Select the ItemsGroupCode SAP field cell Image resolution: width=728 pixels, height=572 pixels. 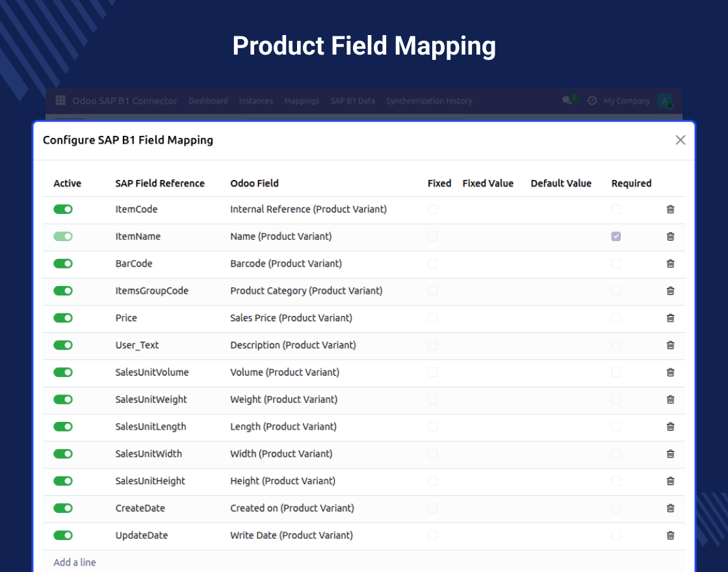tap(152, 291)
